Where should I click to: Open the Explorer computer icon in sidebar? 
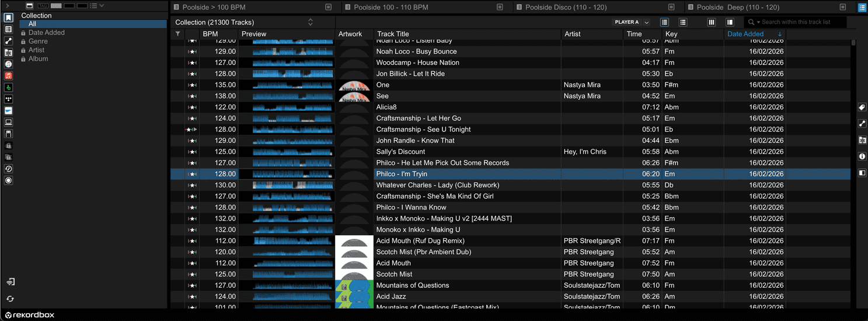(x=8, y=123)
